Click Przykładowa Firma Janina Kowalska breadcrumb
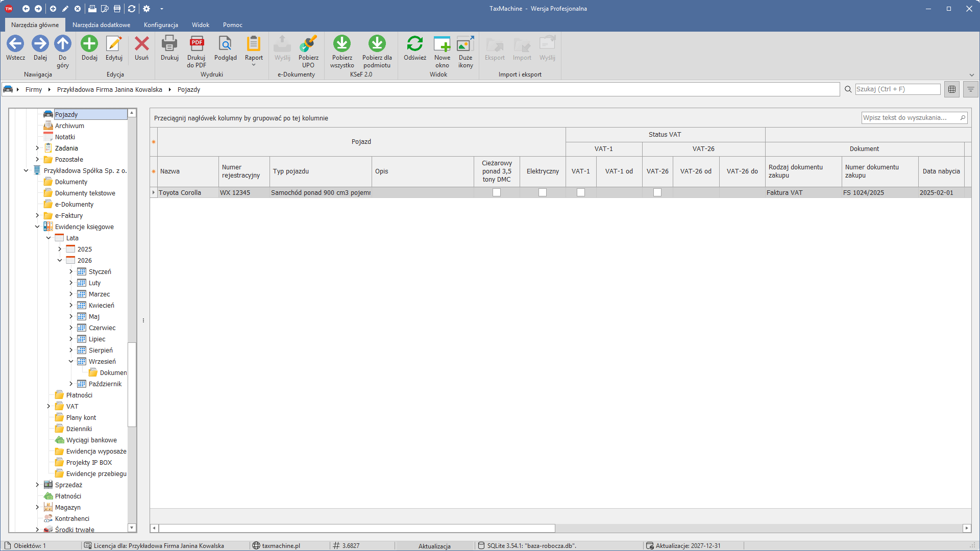Image resolution: width=980 pixels, height=551 pixels. pos(109,89)
